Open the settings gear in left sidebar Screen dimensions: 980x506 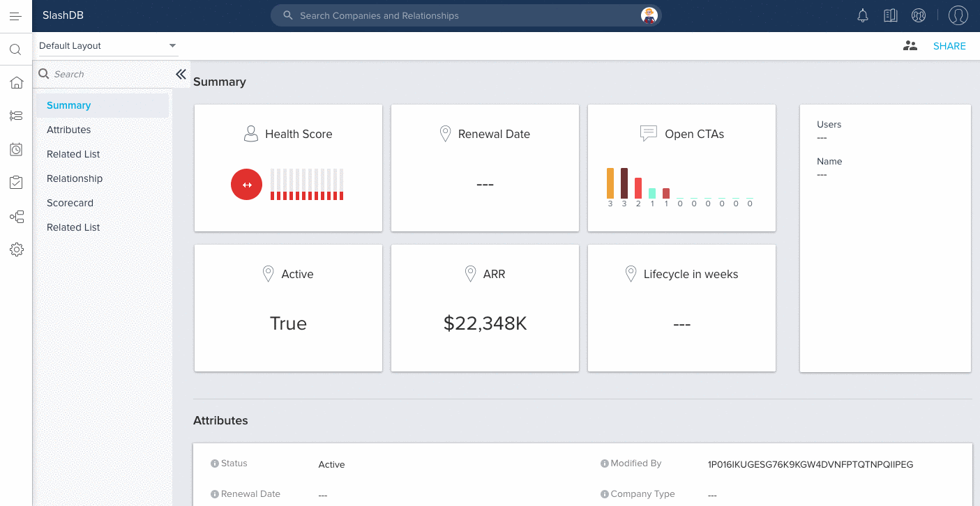pyautogui.click(x=17, y=250)
